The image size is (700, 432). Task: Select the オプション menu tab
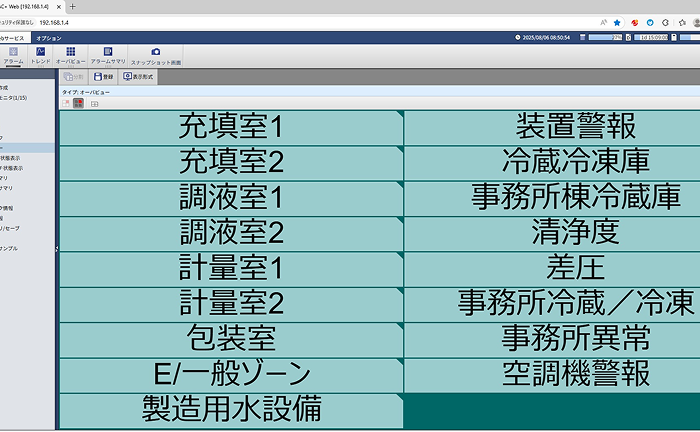[x=49, y=37]
